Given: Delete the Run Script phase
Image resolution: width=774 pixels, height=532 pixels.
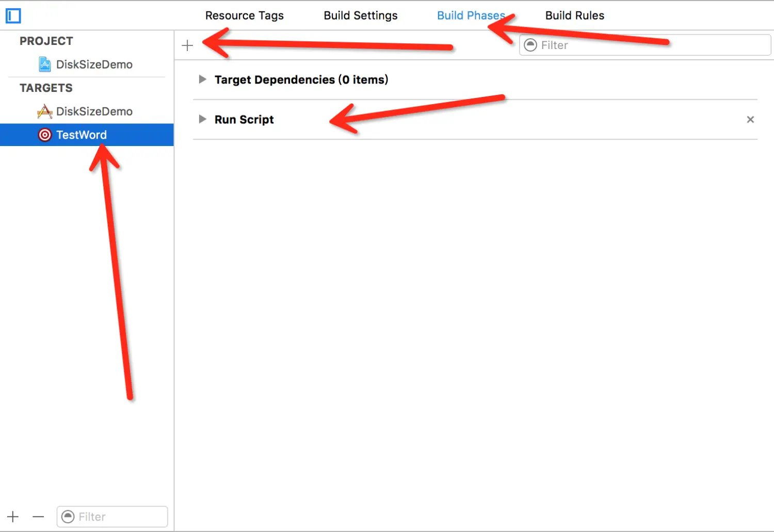Looking at the screenshot, I should pyautogui.click(x=750, y=120).
